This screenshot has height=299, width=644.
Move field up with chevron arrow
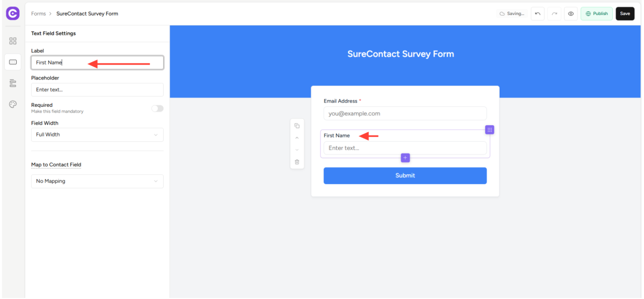pyautogui.click(x=297, y=138)
